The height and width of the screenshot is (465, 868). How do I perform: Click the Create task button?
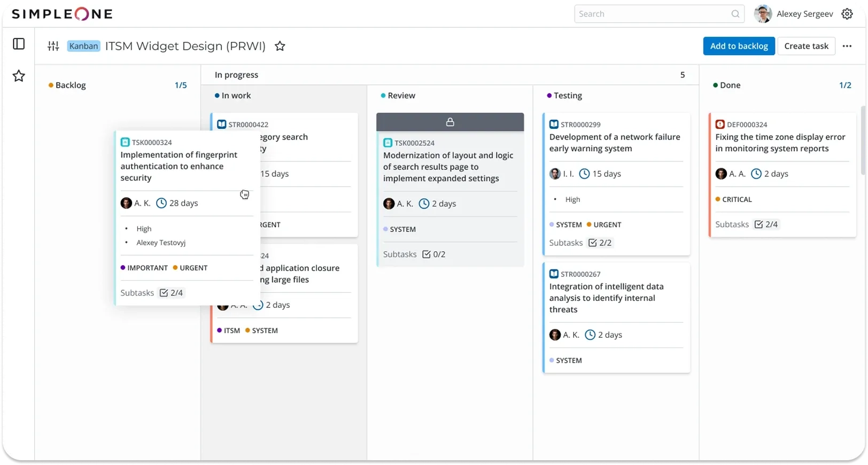pos(806,46)
